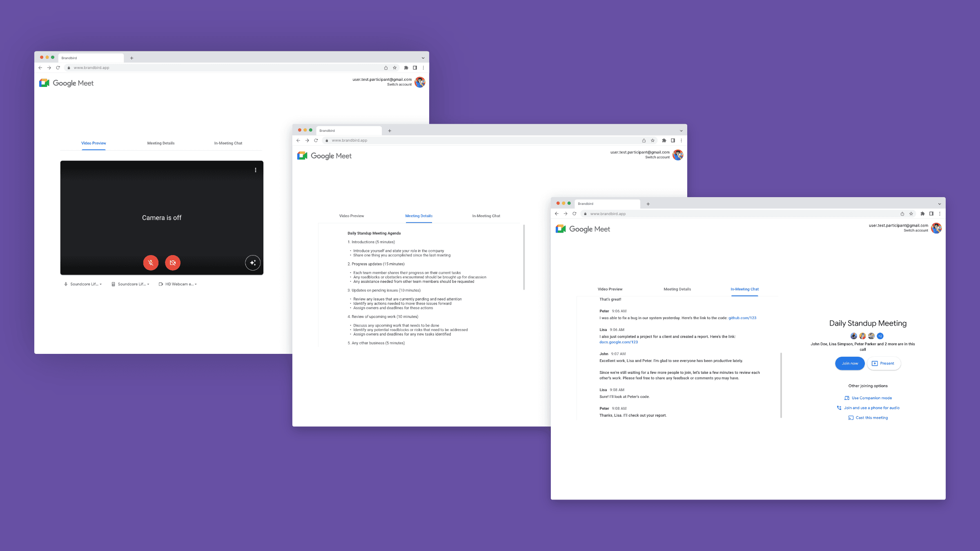Click the Join now button
980x551 pixels.
pyautogui.click(x=850, y=363)
